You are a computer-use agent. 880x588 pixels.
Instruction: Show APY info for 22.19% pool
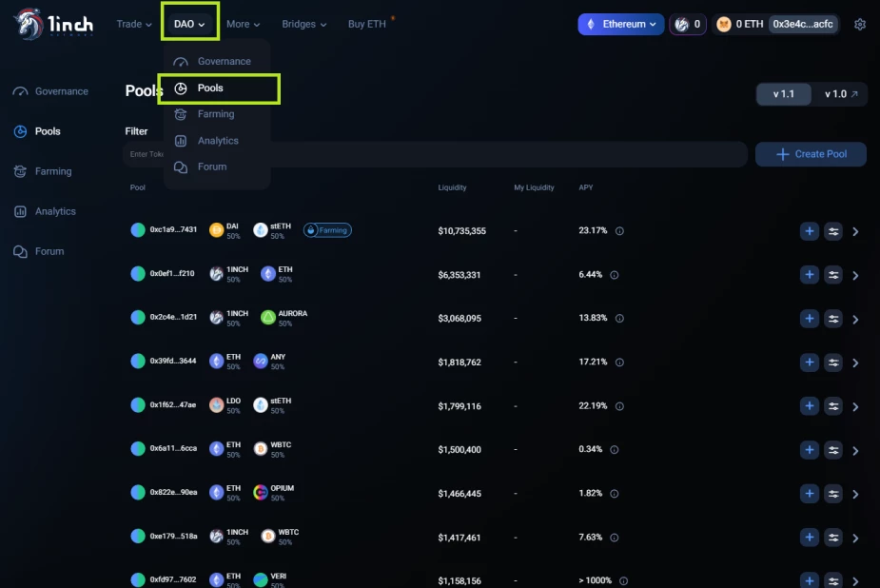point(619,406)
